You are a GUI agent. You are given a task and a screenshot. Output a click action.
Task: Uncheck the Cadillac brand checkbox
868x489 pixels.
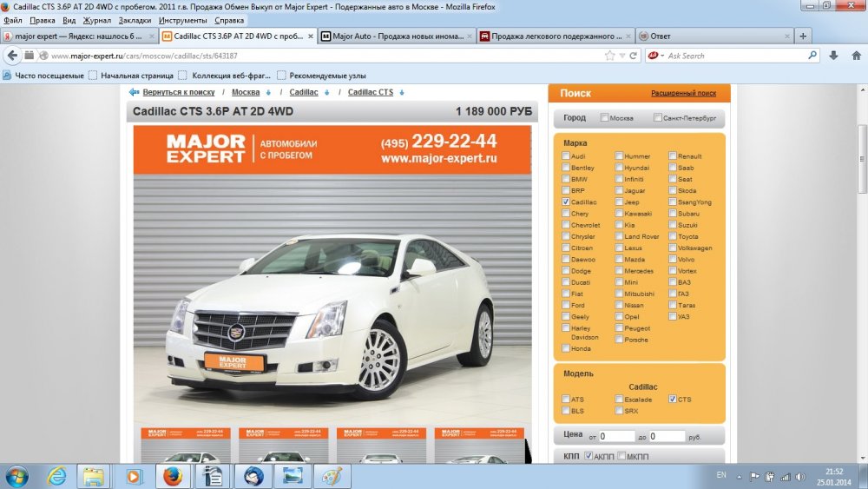(x=567, y=202)
